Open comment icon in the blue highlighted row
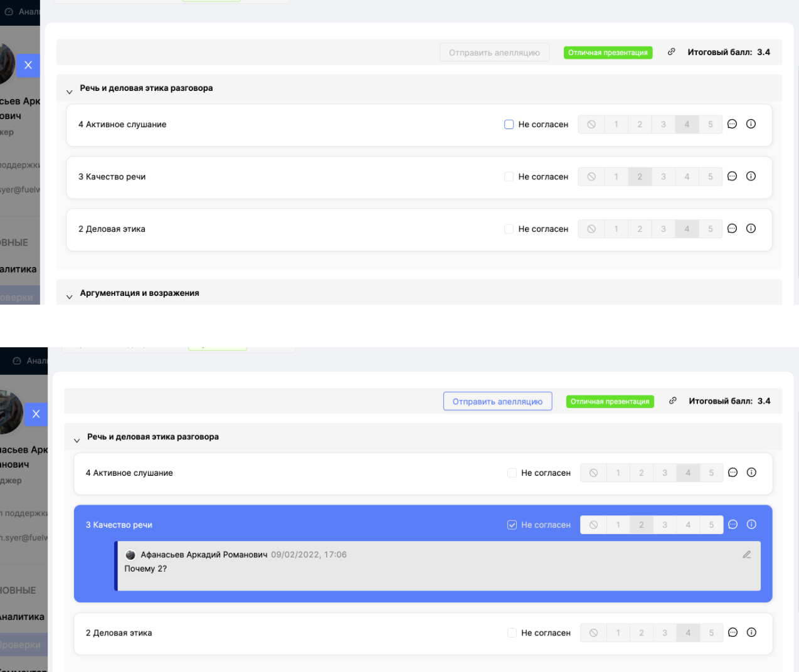 pyautogui.click(x=733, y=525)
